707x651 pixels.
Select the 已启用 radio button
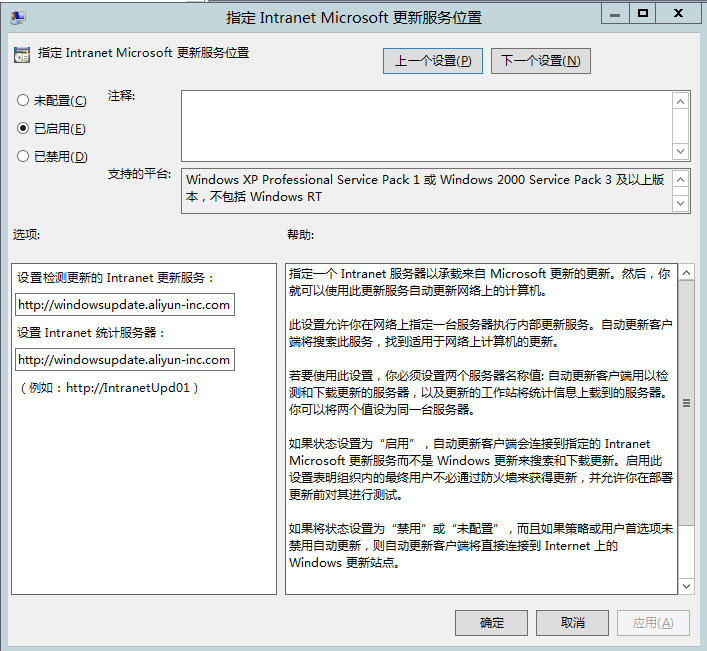[23, 129]
